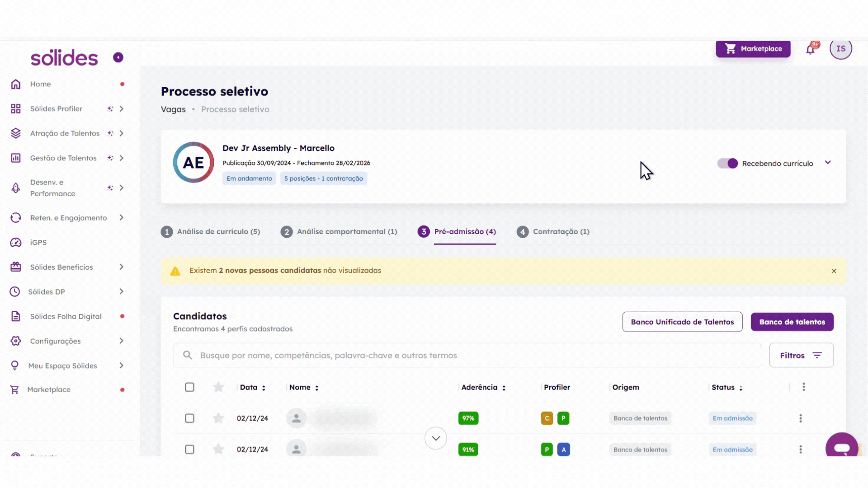Expand Sólides DP submenu arrow
The height and width of the screenshot is (488, 868).
tap(121, 292)
